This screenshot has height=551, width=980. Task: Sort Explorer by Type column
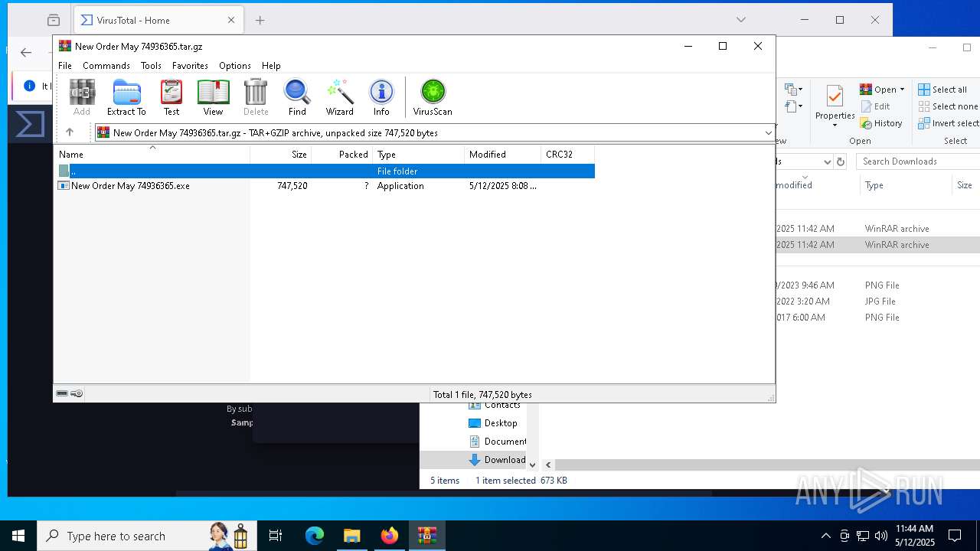(906, 185)
